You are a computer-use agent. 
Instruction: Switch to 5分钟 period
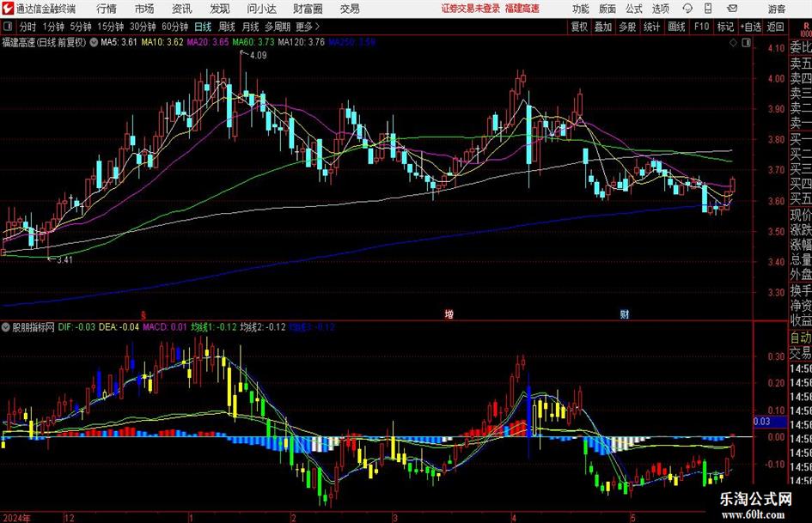pos(81,27)
